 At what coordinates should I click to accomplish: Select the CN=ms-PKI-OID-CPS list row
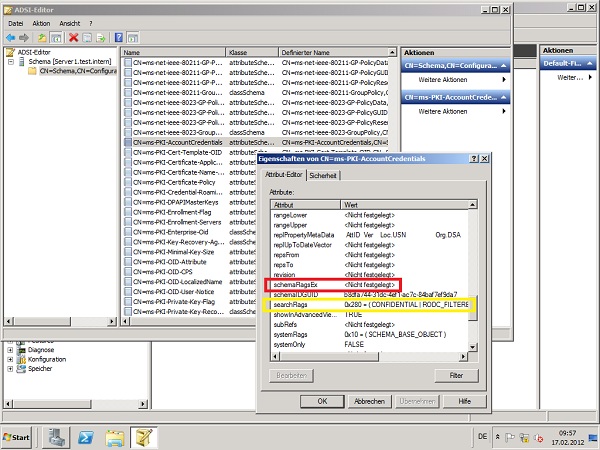coord(190,272)
